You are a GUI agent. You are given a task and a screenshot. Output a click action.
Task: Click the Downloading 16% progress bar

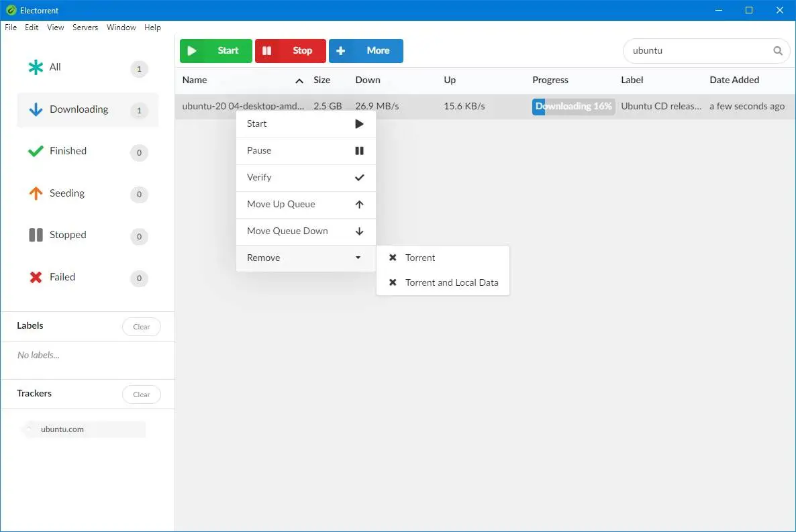coord(574,107)
